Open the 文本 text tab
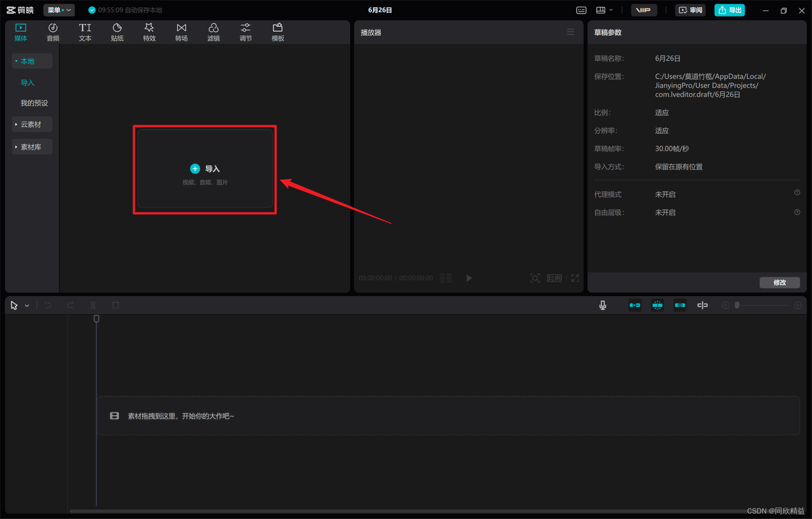 [x=85, y=32]
